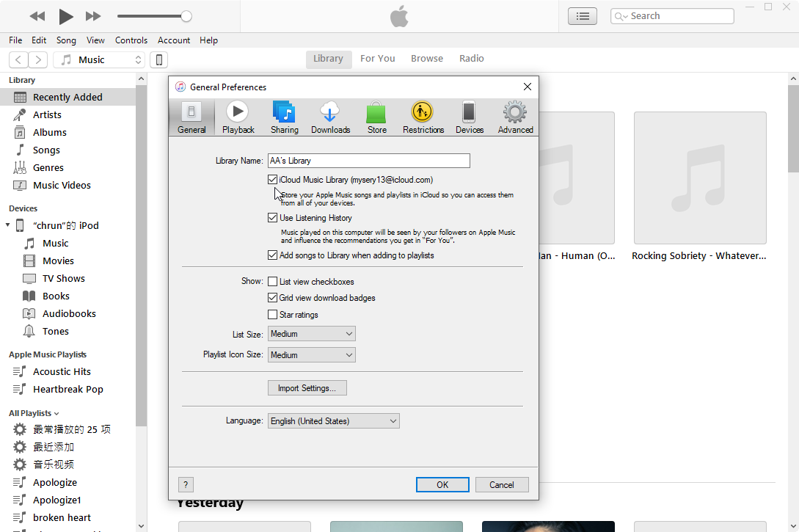Enable Star ratings checkbox
Image resolution: width=799 pixels, height=532 pixels.
[273, 315]
